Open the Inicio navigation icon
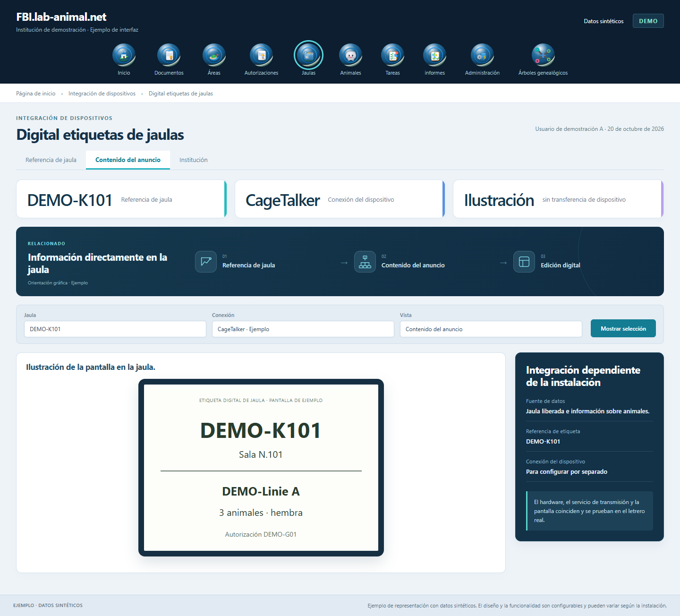680x616 pixels. pyautogui.click(x=124, y=55)
